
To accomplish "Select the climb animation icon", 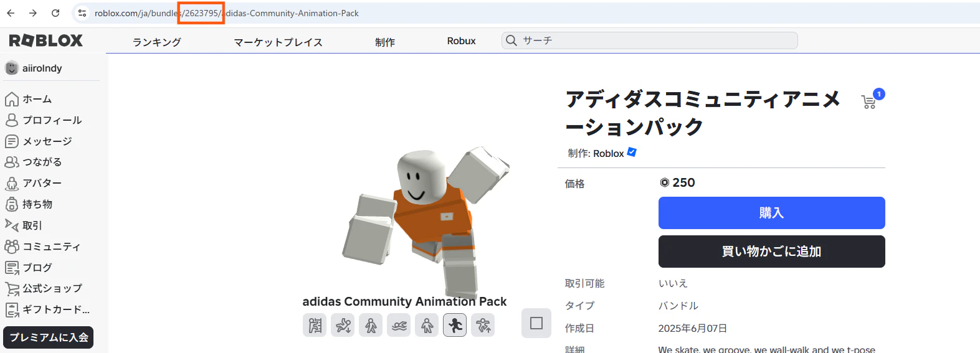I will 315,325.
